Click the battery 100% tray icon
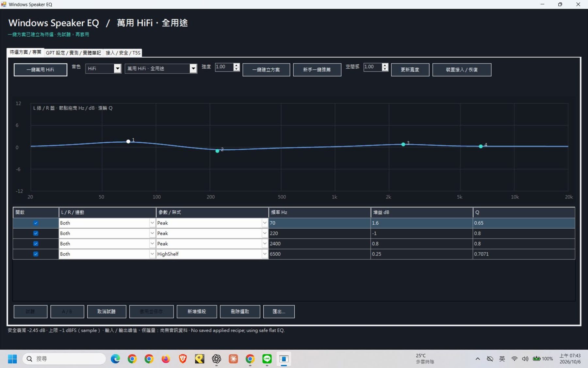The height and width of the screenshot is (368, 588). click(x=543, y=359)
